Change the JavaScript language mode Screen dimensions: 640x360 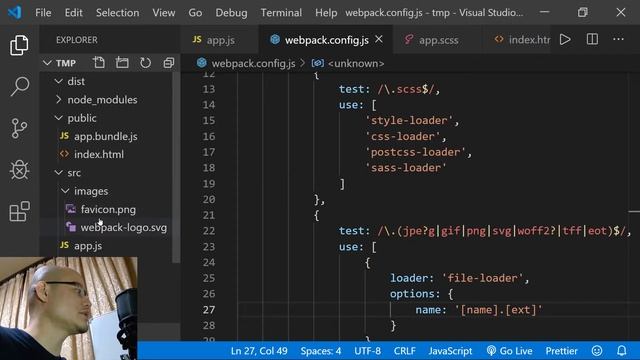click(x=450, y=351)
